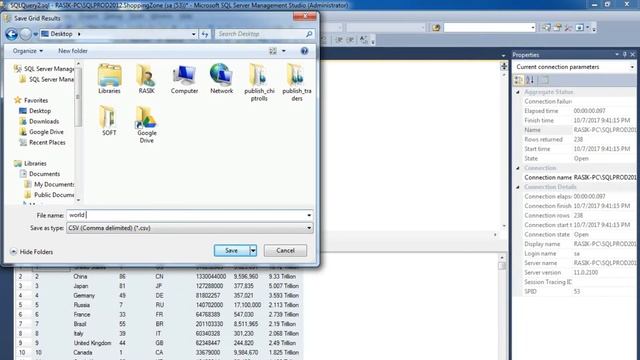Viewport: 640px width, 360px height.
Task: Open the Libraries folder icon
Action: (x=109, y=79)
